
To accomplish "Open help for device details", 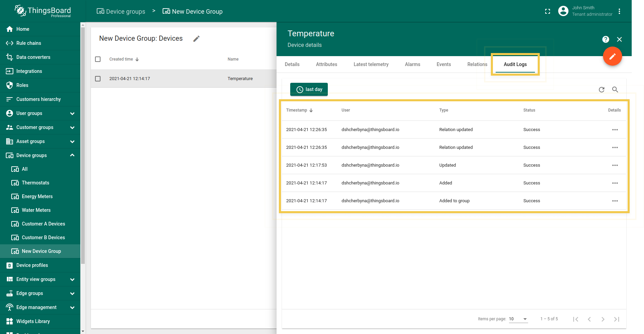I will click(605, 39).
